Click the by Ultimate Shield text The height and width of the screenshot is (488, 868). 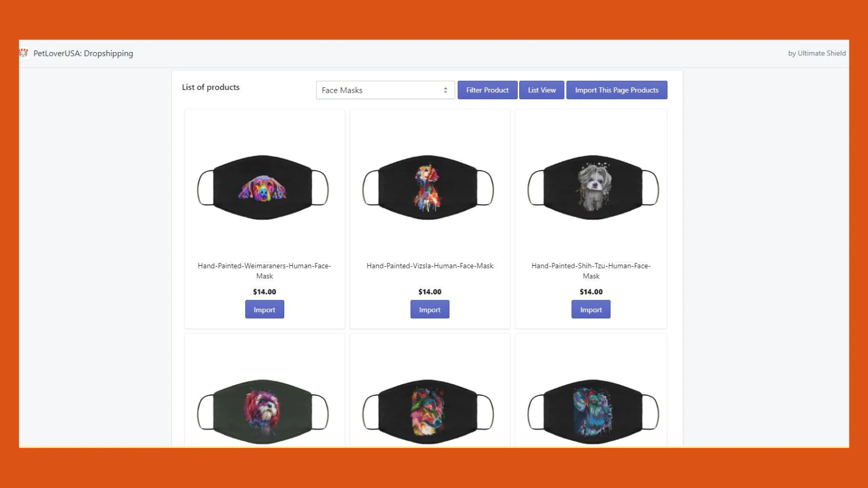click(817, 53)
